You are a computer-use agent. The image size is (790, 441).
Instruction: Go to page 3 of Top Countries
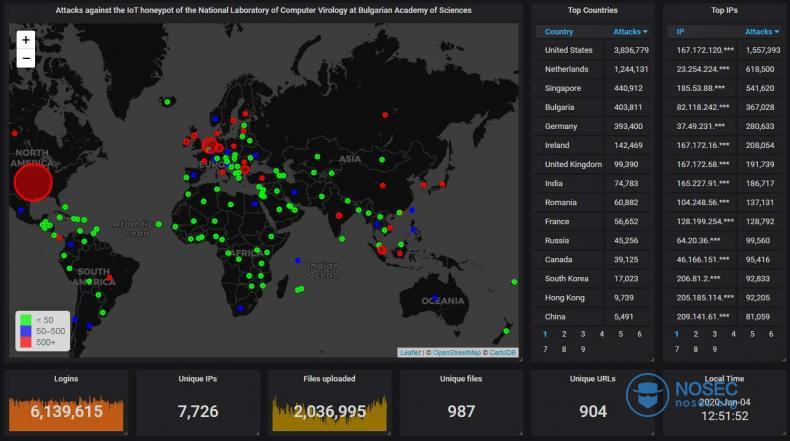[x=583, y=334]
